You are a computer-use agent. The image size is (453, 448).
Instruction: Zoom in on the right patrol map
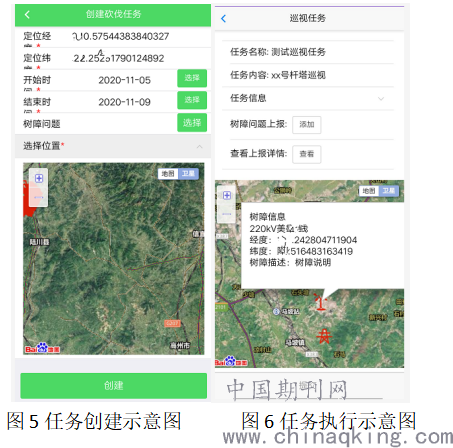(x=227, y=195)
